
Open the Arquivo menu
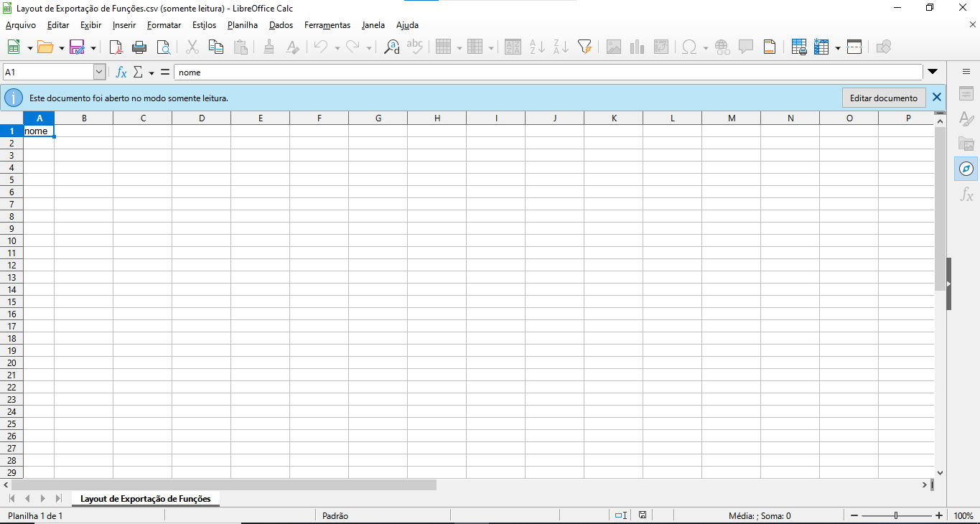20,25
